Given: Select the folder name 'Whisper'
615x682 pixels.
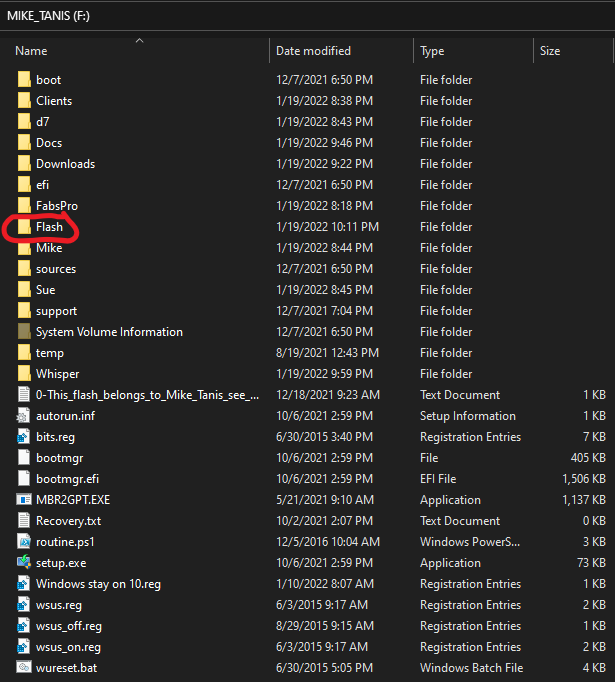Looking at the screenshot, I should click(57, 374).
